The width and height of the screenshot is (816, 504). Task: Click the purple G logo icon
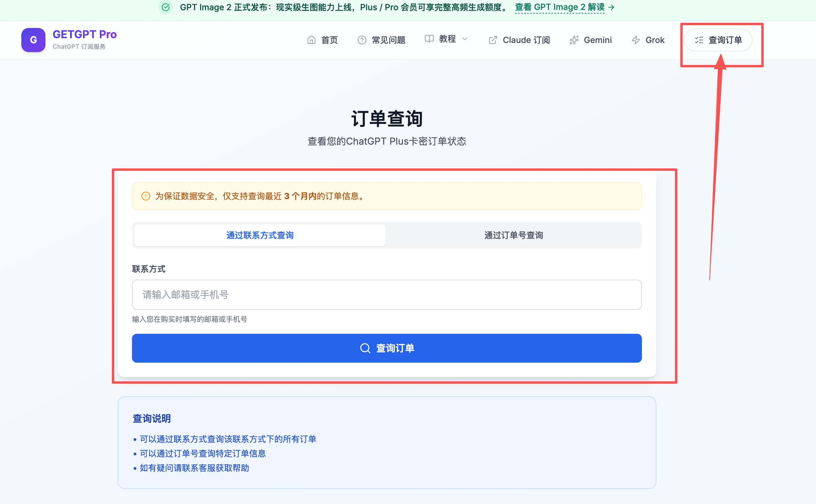point(33,40)
